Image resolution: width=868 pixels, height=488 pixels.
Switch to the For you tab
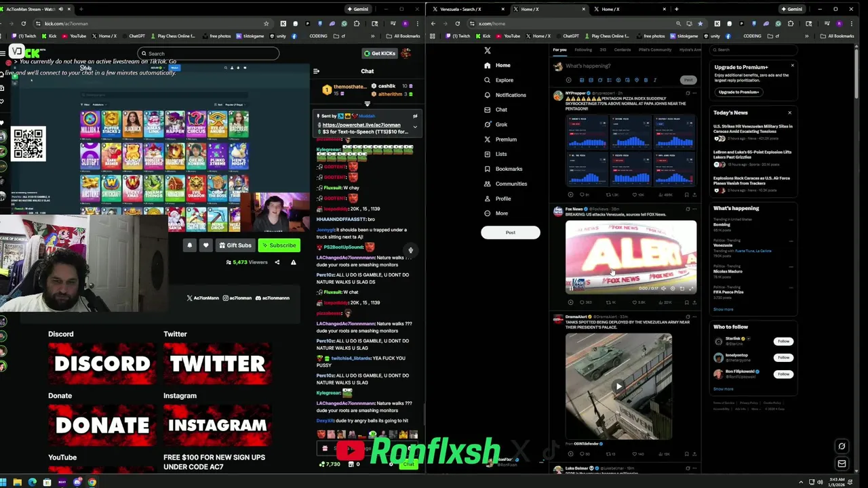(559, 49)
